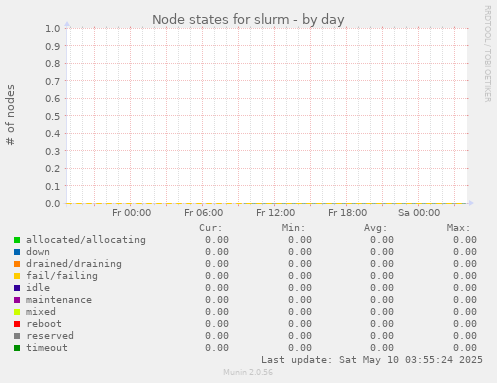Click the 'Sa 00:00' x-axis label
497x383 pixels.
pyautogui.click(x=419, y=213)
